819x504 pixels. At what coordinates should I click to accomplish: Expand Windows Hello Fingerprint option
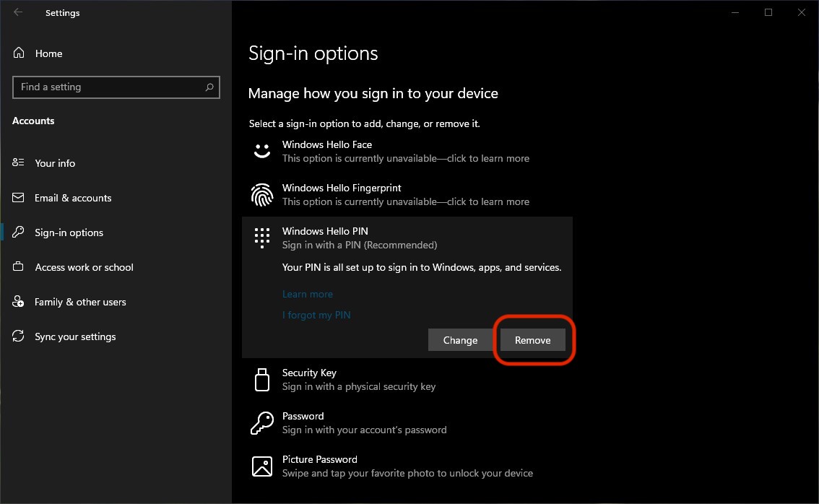coord(407,195)
